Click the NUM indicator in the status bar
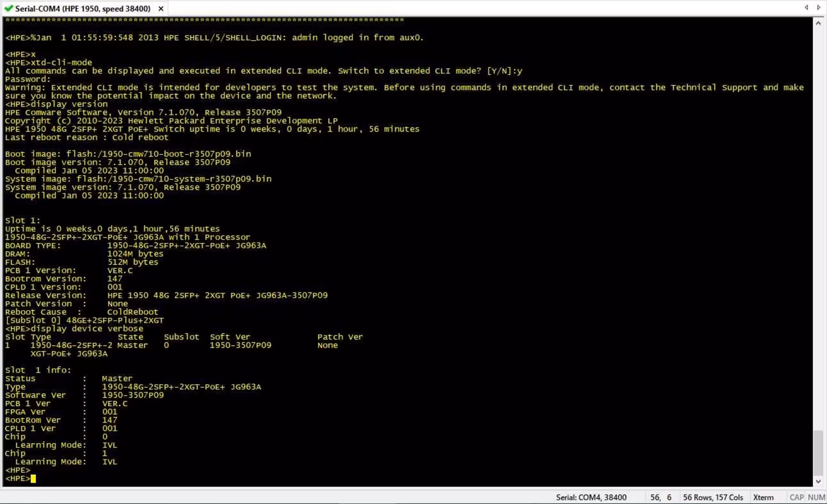This screenshot has width=827, height=504. 816,497
